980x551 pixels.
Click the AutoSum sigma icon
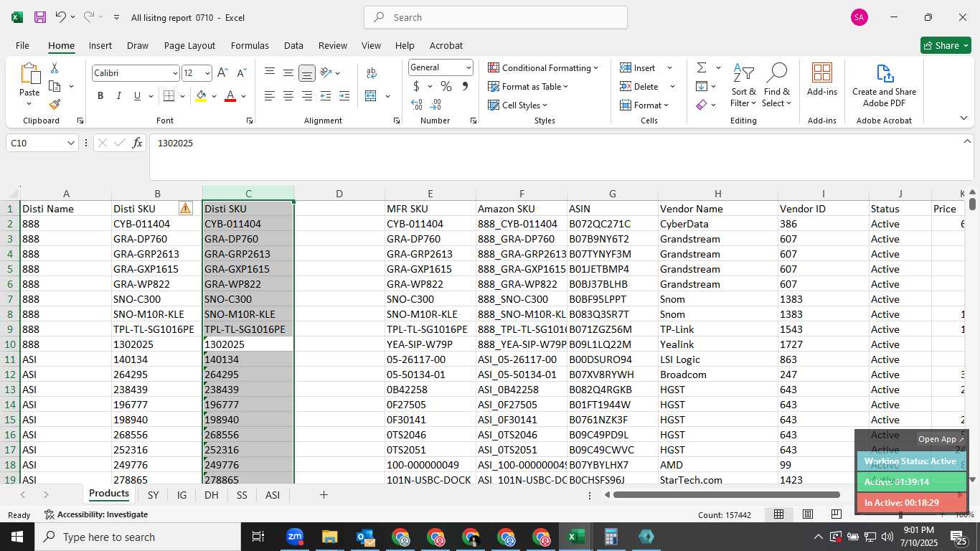click(x=702, y=67)
